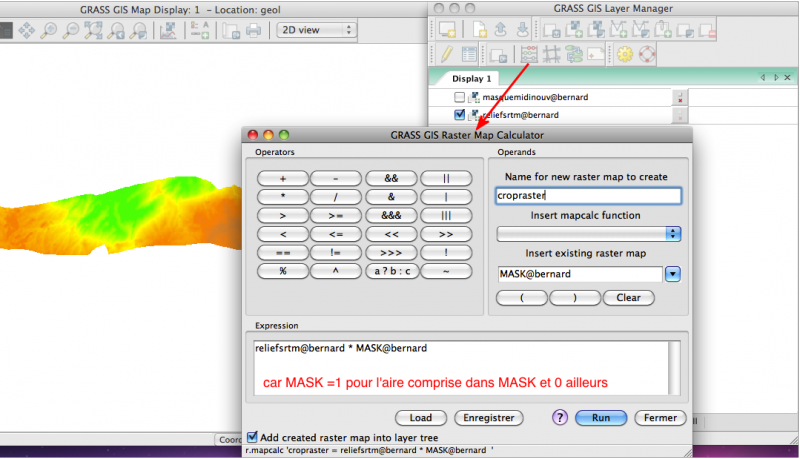Open the existing raster map dropdown arrow
800x459 pixels.
click(673, 274)
